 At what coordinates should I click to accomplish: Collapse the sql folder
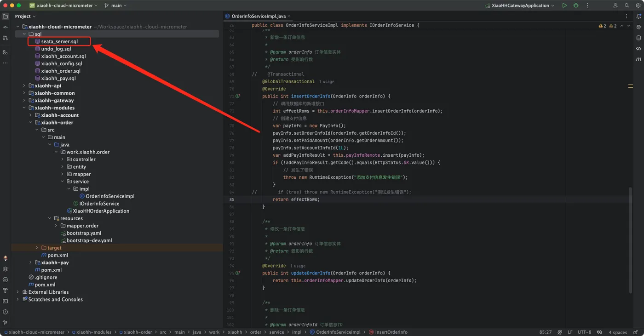click(24, 34)
